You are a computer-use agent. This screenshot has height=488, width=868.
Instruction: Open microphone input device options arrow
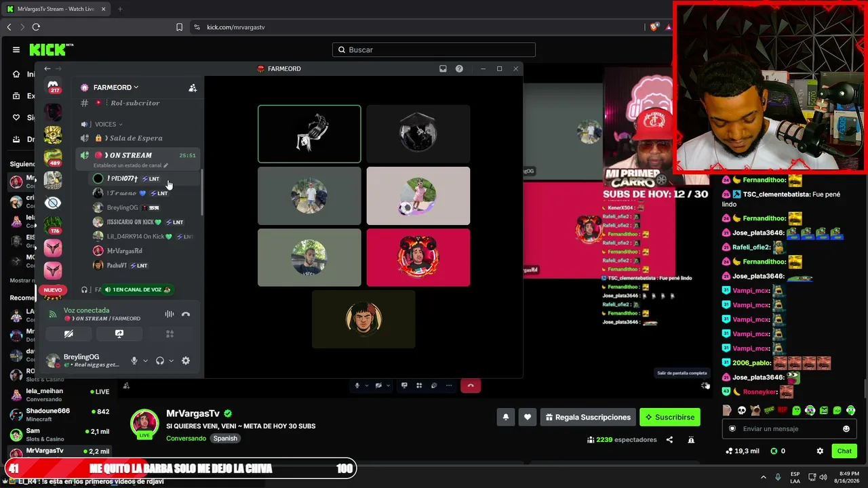pyautogui.click(x=145, y=361)
